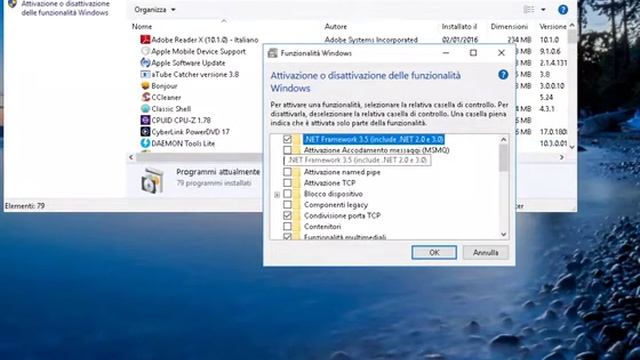Open view options dropdown arrow
This screenshot has width=640, height=360.
[x=543, y=9]
